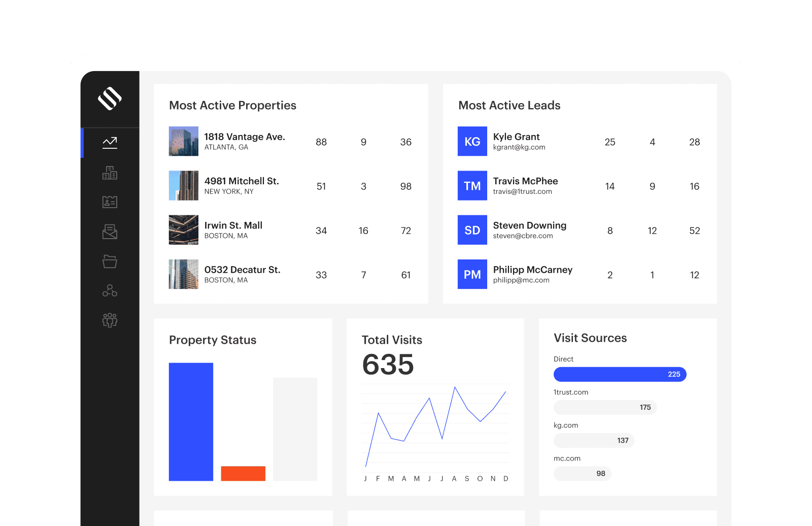The height and width of the screenshot is (526, 812).
Task: Click the value 88 for 1818 Vantage Ave.
Action: (321, 142)
